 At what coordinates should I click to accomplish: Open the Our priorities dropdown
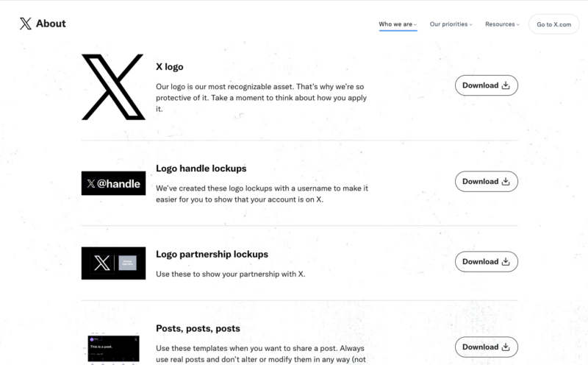point(451,24)
